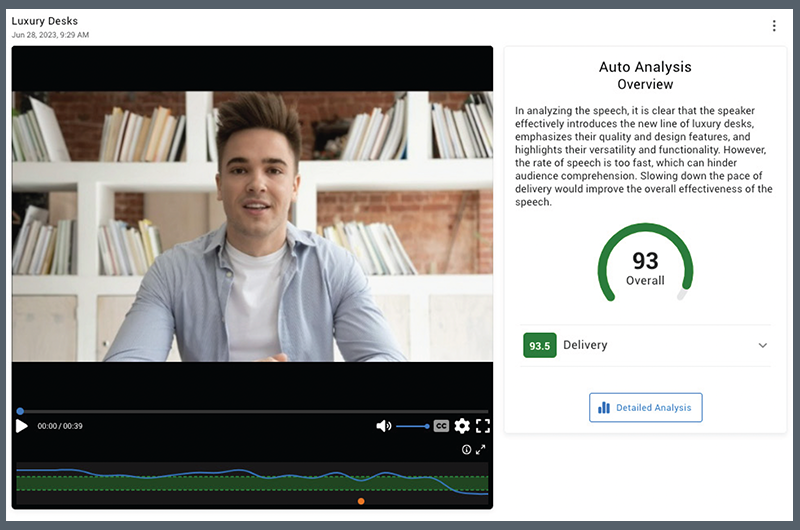Click the video progress bar handle
Image resolution: width=800 pixels, height=530 pixels.
point(20,411)
